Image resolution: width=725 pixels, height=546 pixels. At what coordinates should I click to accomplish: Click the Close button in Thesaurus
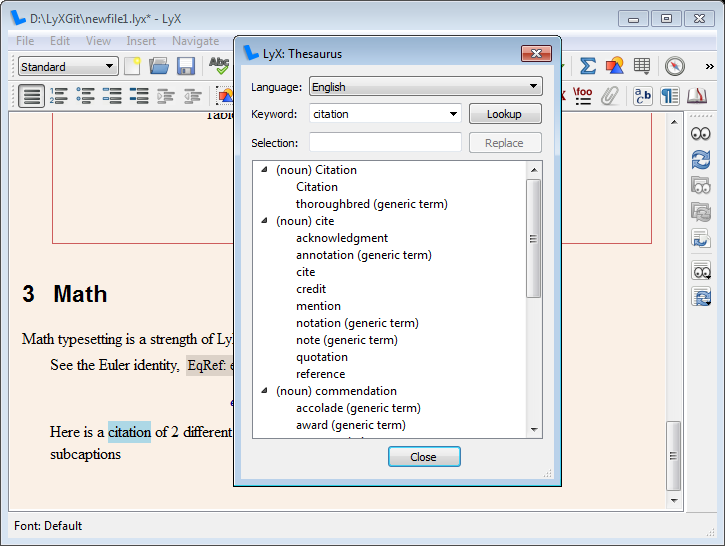click(424, 457)
